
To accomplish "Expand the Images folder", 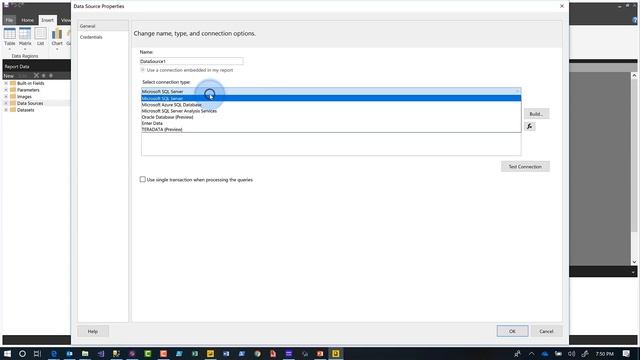I will pyautogui.click(x=6, y=97).
